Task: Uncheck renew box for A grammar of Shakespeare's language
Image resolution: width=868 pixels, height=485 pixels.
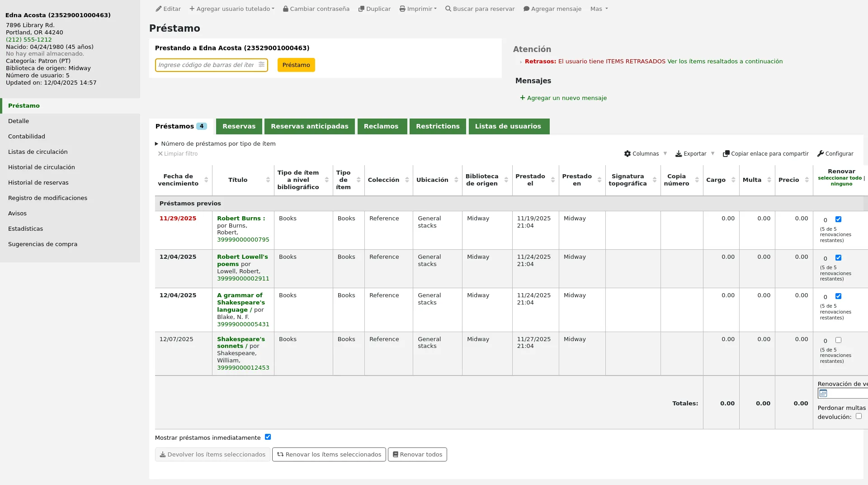Action: pyautogui.click(x=838, y=296)
